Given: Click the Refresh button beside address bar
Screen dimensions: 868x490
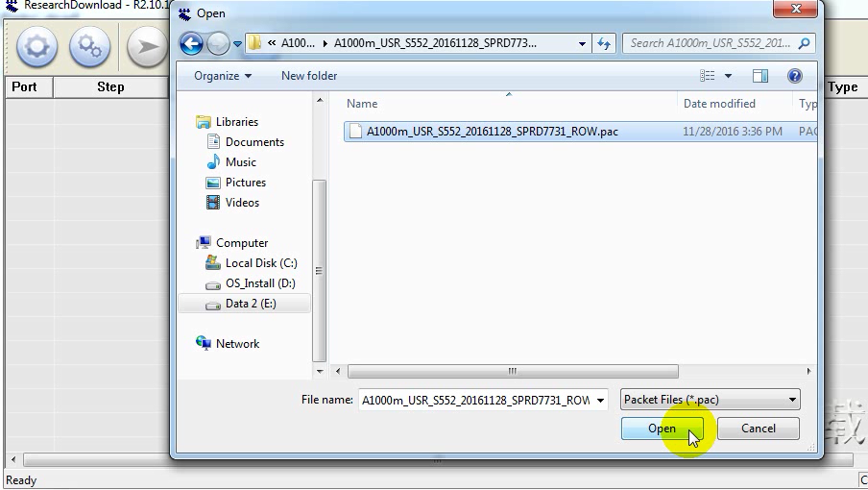Looking at the screenshot, I should point(604,43).
